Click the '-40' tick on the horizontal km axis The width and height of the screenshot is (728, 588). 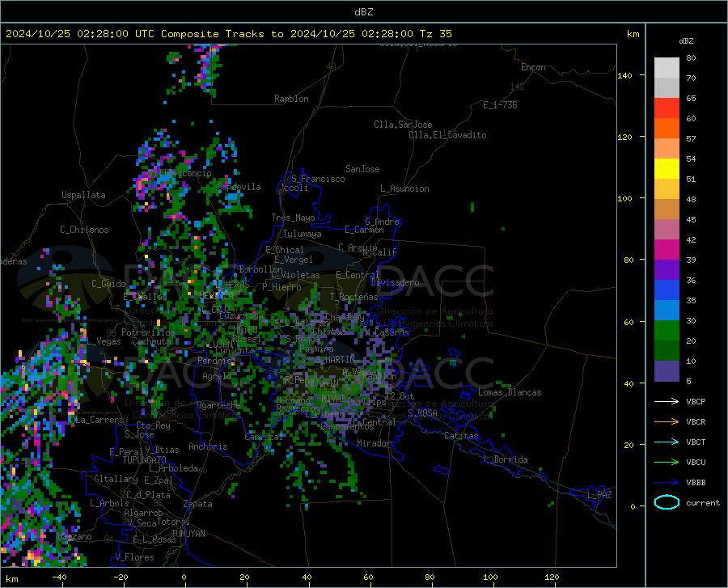tap(59, 577)
